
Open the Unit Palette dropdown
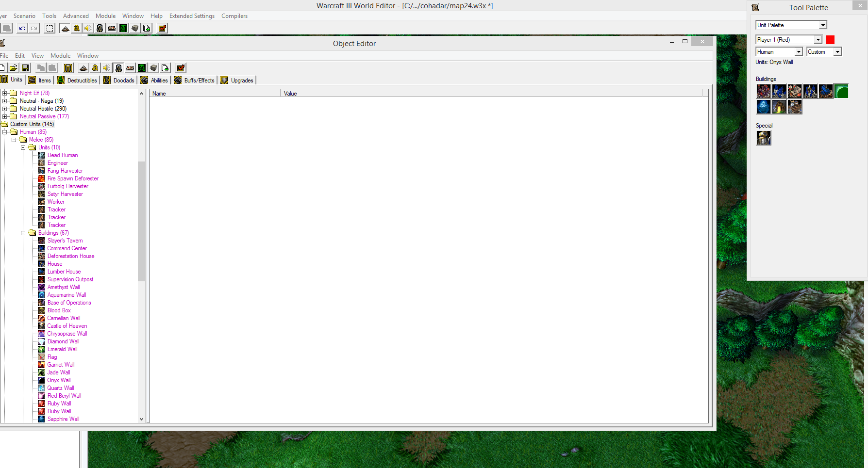click(x=791, y=25)
